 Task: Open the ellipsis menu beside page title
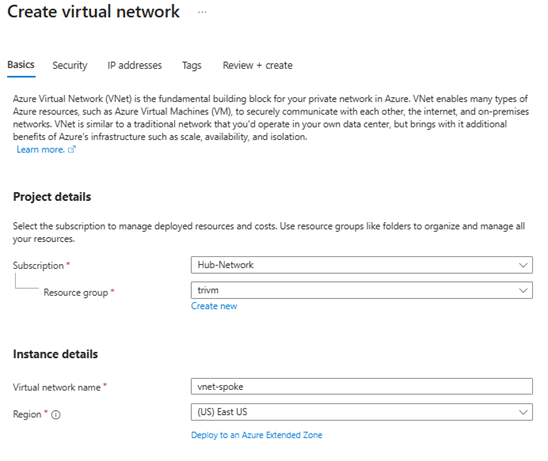[x=202, y=12]
